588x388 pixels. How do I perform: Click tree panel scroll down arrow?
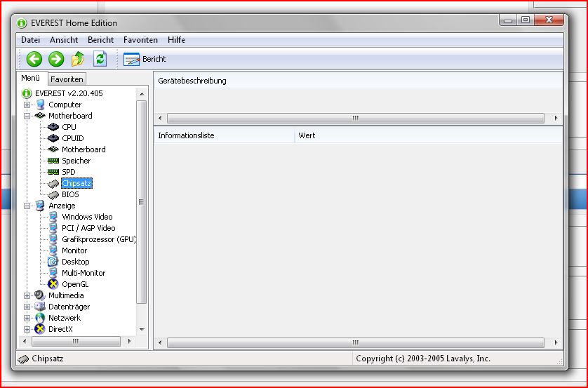(142, 330)
